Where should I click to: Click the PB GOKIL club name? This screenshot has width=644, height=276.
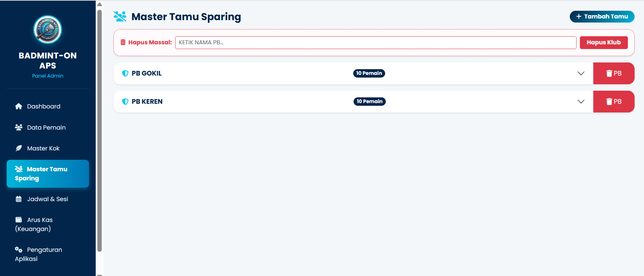coord(147,73)
